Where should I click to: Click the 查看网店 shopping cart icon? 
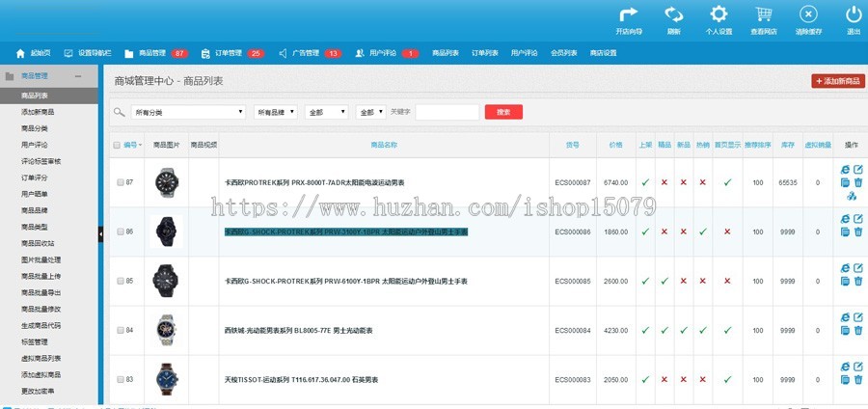764,14
